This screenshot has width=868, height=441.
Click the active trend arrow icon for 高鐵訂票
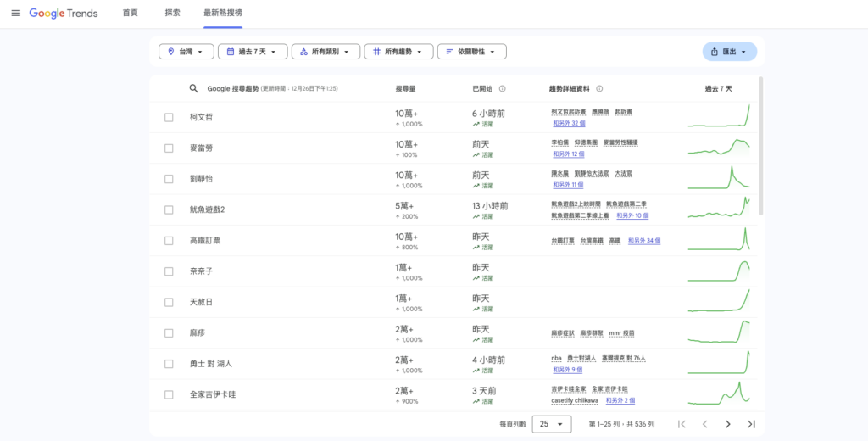476,248
